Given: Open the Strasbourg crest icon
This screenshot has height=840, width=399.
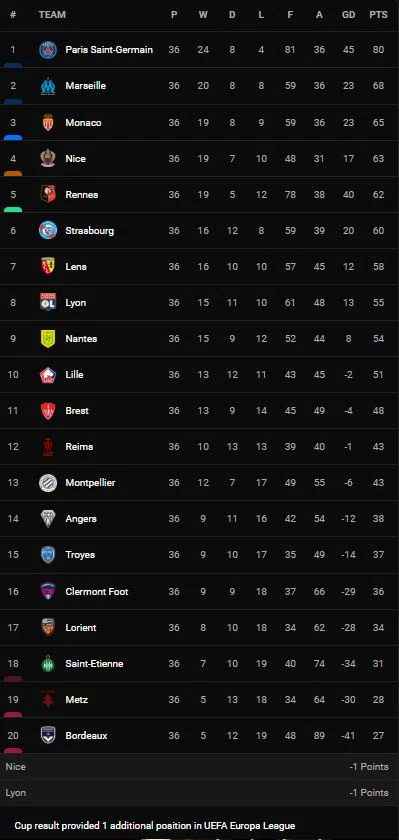Looking at the screenshot, I should click(48, 230).
